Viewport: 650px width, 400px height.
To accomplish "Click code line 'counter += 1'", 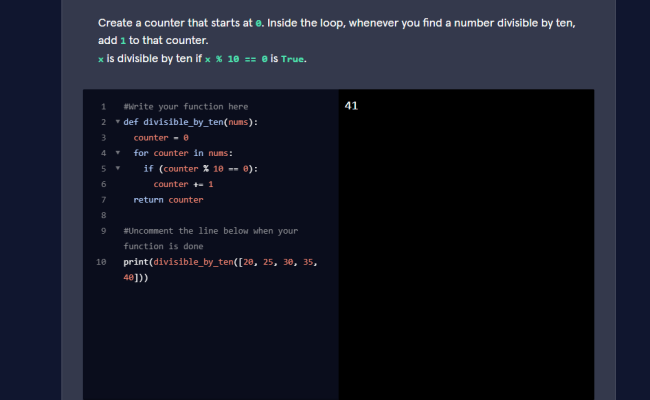I will (183, 184).
